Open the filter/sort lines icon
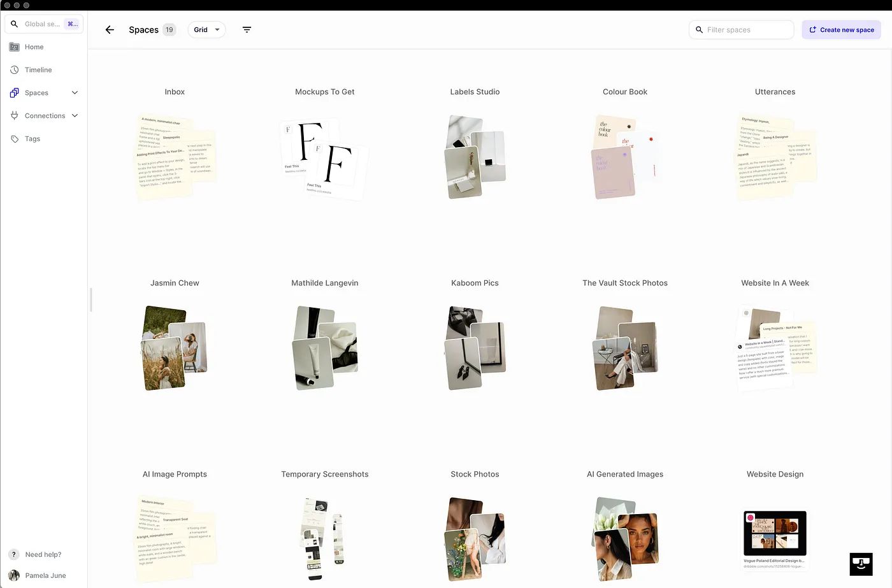The width and height of the screenshot is (892, 588). 247,30
